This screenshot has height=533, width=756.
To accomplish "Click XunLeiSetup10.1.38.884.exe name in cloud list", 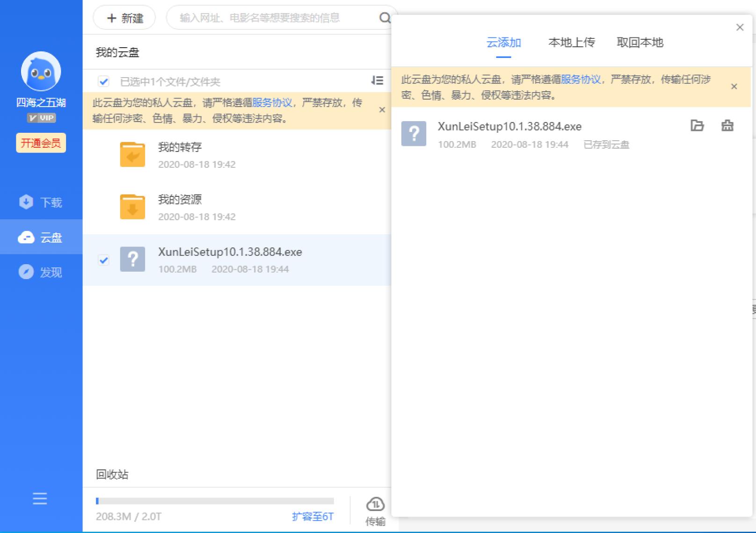I will [230, 252].
